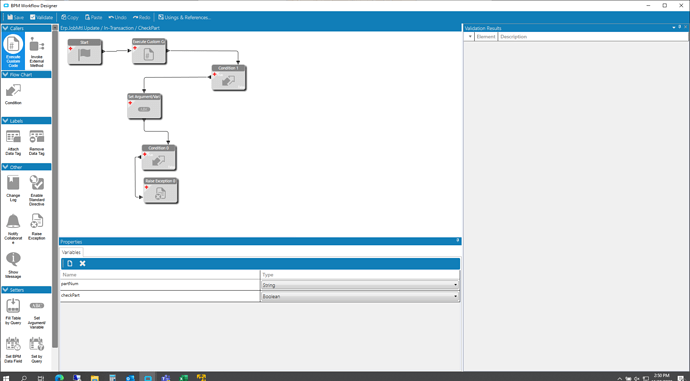Open the partNum String type dropdown
This screenshot has width=690, height=381.
click(360, 285)
